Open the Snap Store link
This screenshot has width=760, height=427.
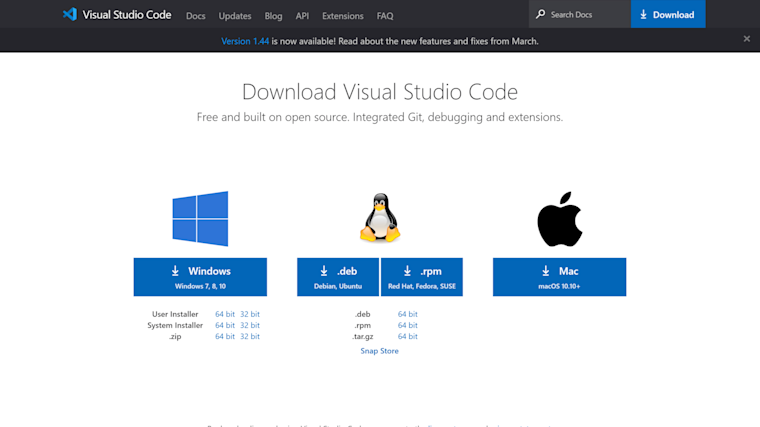click(380, 351)
